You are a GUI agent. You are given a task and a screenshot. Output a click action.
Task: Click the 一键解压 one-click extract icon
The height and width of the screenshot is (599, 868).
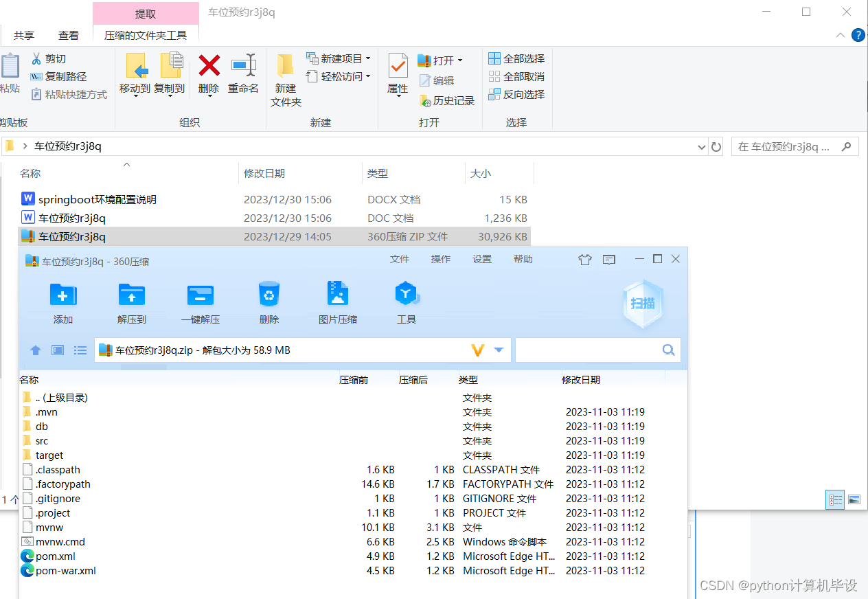(201, 295)
